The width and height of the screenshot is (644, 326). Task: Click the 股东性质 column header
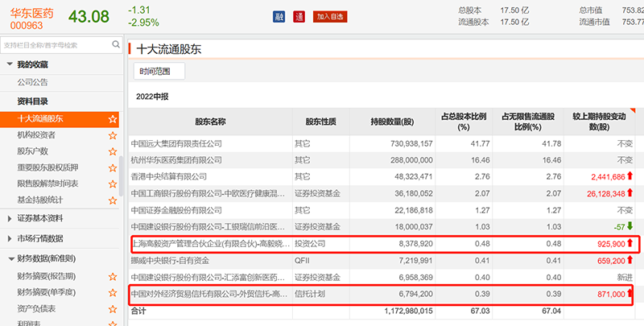tap(320, 122)
